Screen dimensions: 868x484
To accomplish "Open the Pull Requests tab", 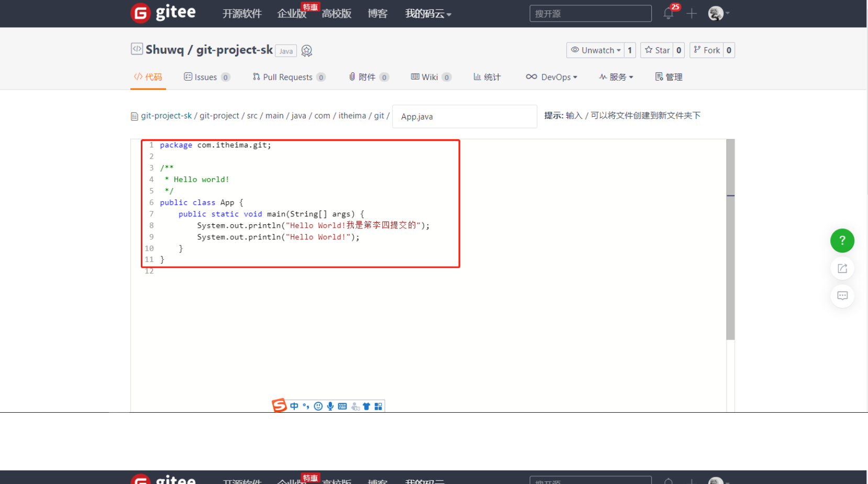I will click(x=288, y=77).
